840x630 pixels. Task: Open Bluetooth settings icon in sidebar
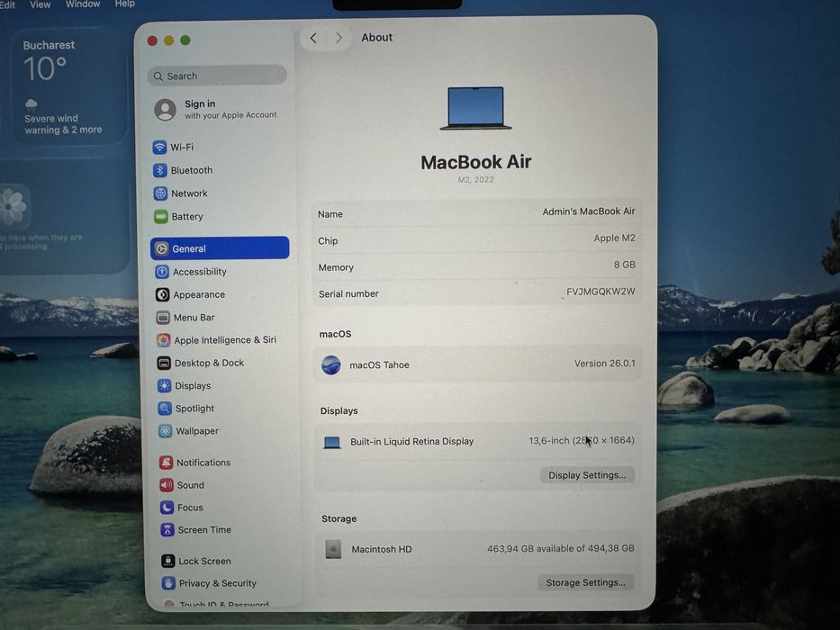[x=159, y=170]
